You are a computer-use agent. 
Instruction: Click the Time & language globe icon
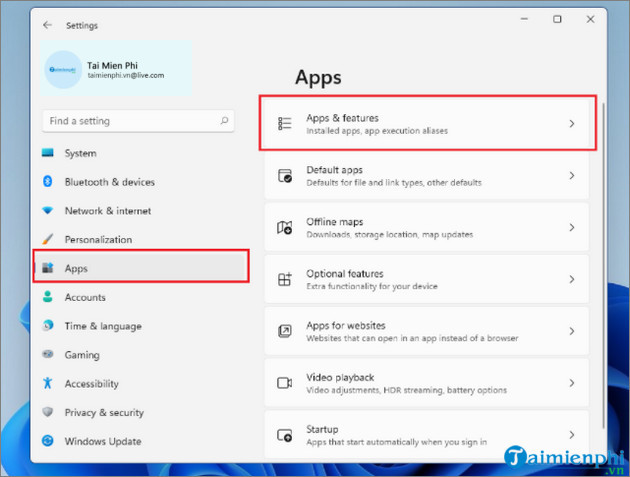(47, 326)
